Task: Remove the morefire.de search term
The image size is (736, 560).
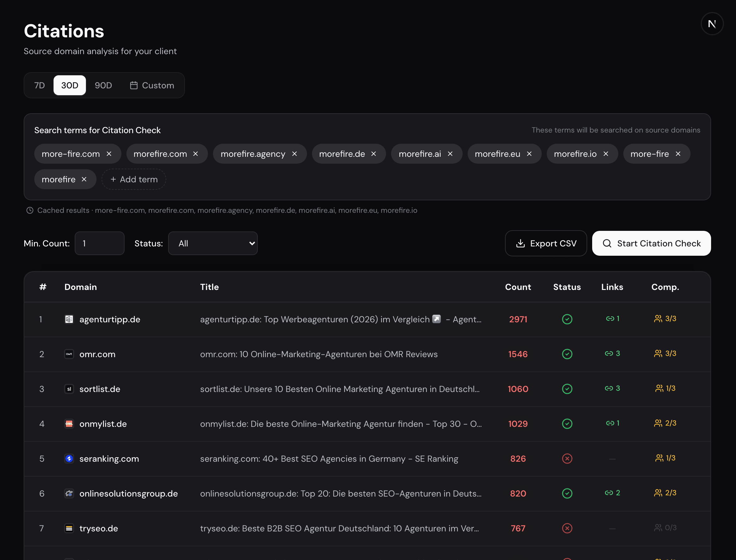Action: [374, 154]
